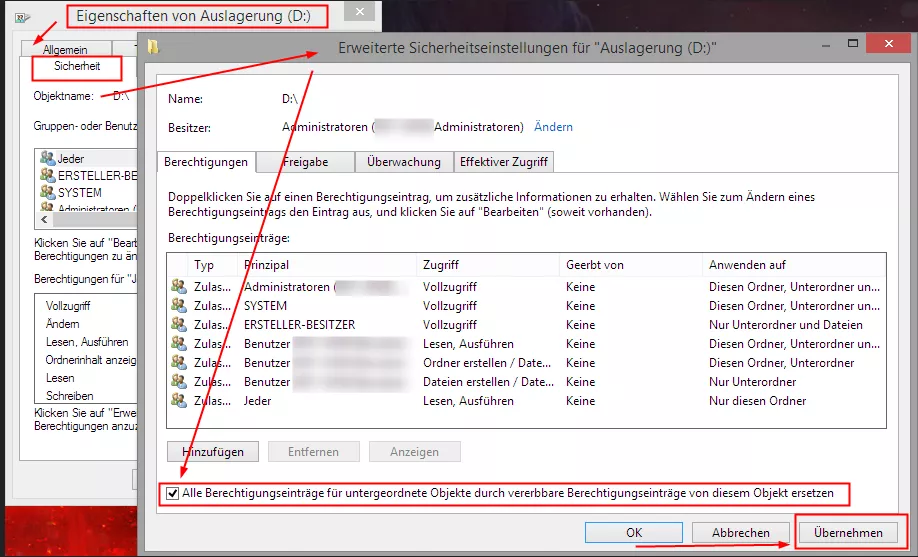Sort the entries by the Zugriff column header

point(488,265)
